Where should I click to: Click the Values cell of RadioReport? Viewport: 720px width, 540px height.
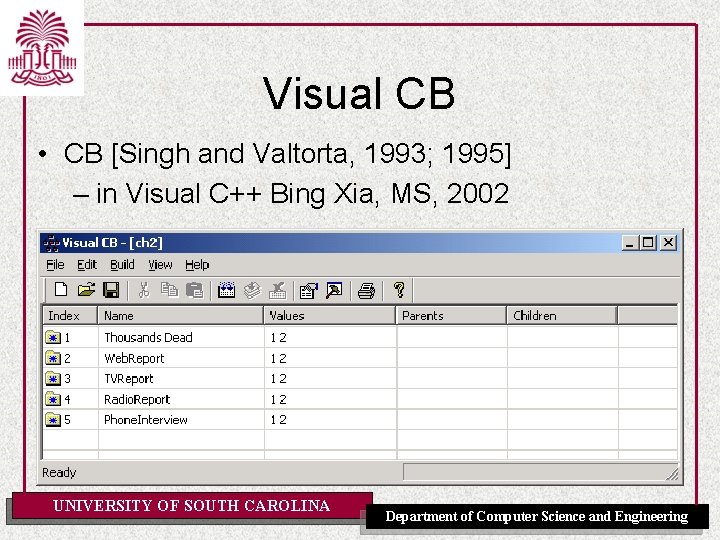point(330,399)
